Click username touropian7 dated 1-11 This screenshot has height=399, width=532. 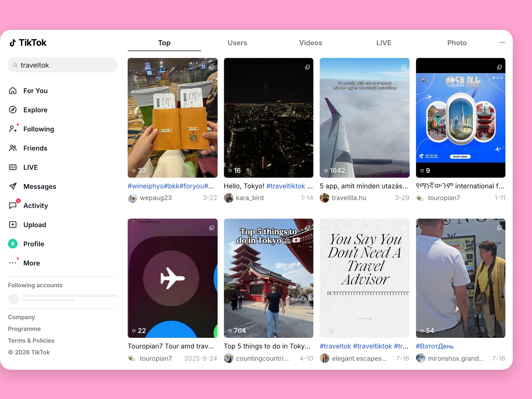444,198
